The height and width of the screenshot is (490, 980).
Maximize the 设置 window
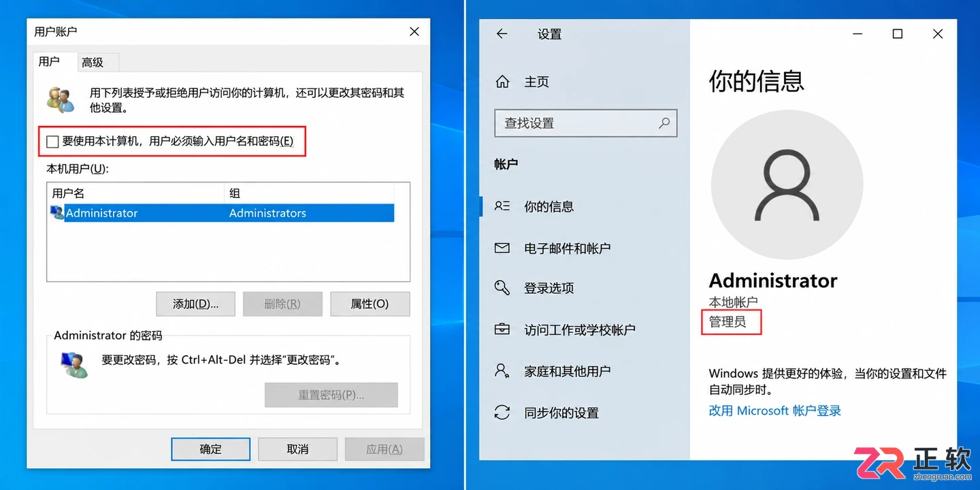(x=898, y=34)
